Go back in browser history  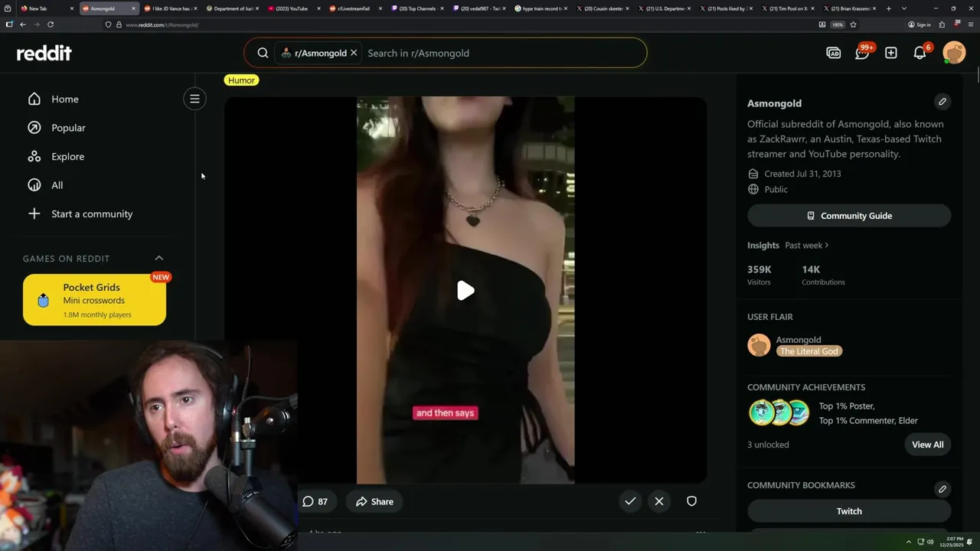[23, 24]
